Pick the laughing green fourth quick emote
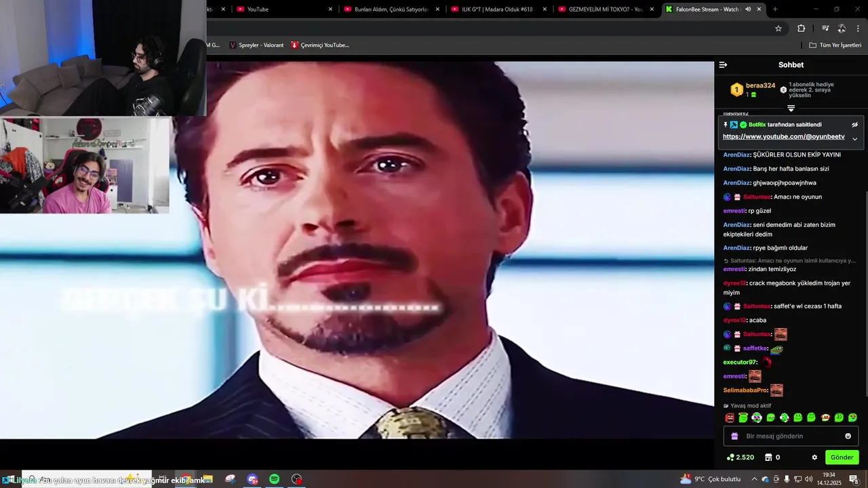Viewport: 868px width, 488px height. pos(770,418)
